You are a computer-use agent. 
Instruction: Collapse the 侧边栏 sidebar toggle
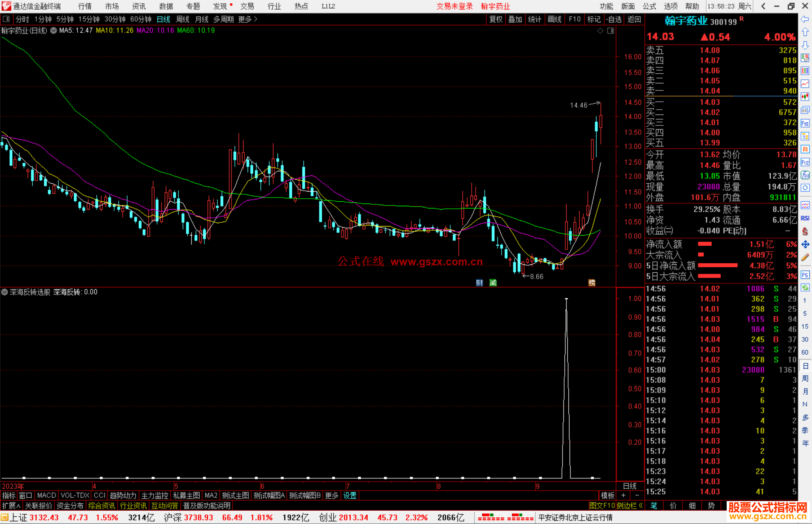coord(630,506)
